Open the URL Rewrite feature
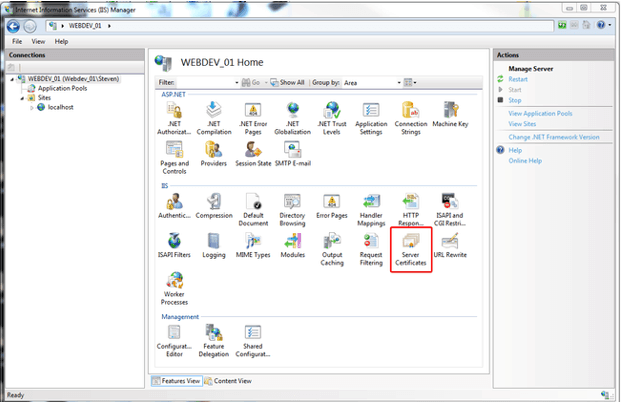622x402 pixels. point(450,245)
